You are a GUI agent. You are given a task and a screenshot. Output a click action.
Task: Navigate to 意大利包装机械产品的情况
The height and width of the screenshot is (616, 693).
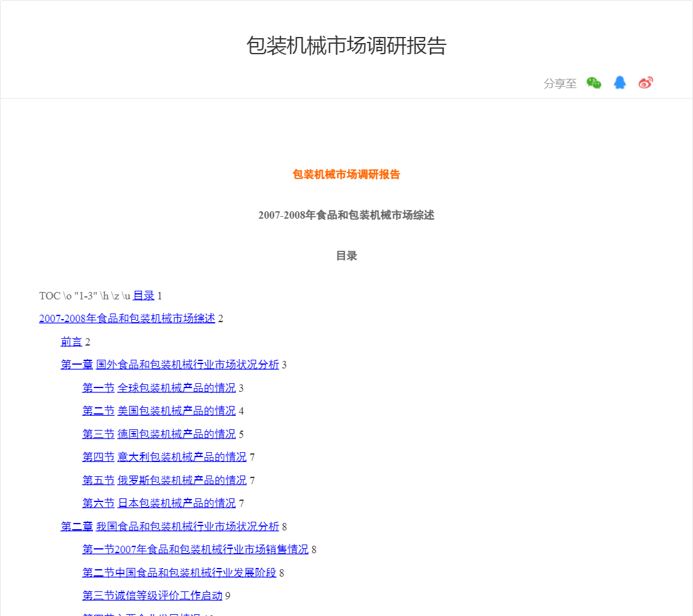(182, 457)
